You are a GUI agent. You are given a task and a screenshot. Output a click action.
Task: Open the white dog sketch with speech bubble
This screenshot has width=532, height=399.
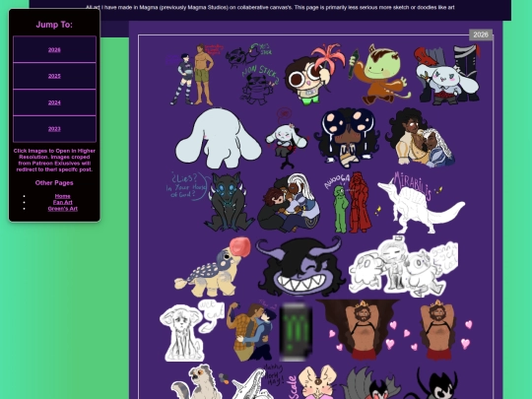coord(192,331)
